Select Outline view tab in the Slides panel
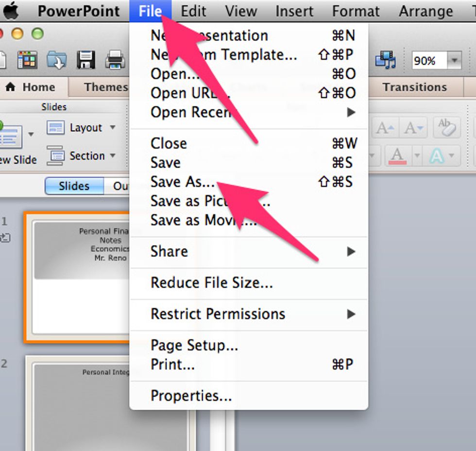Image resolution: width=476 pixels, height=451 pixels. [121, 186]
